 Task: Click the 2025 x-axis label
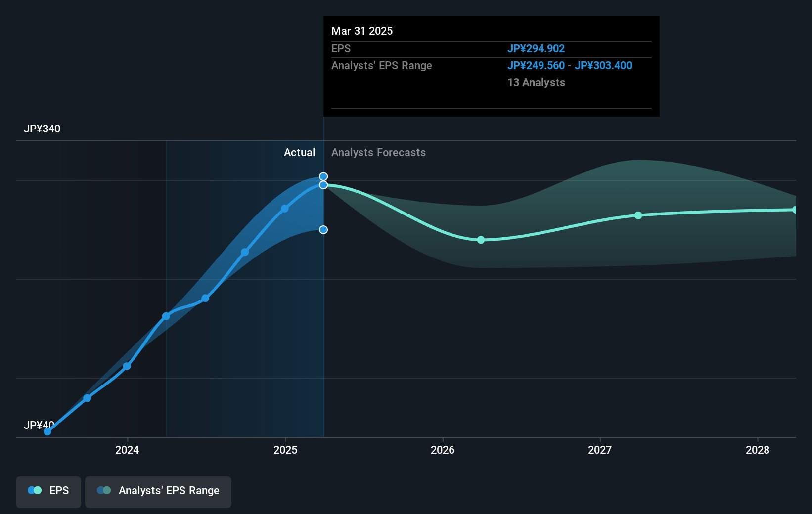[x=285, y=450]
